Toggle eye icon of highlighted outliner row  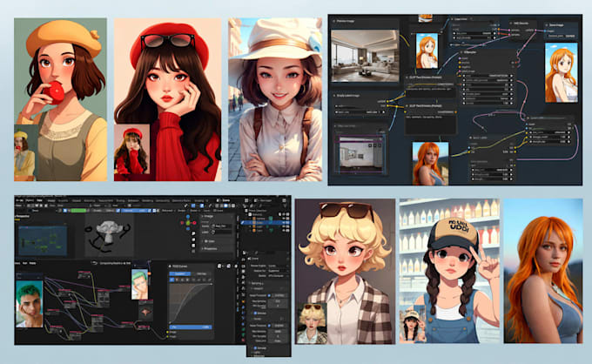pyautogui.click(x=284, y=222)
